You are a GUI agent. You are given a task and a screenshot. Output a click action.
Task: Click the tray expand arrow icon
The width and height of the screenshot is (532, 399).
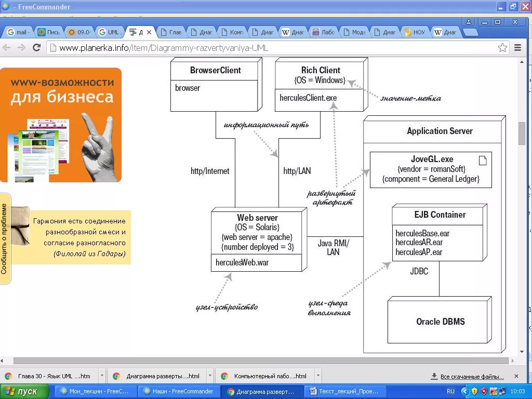click(465, 391)
